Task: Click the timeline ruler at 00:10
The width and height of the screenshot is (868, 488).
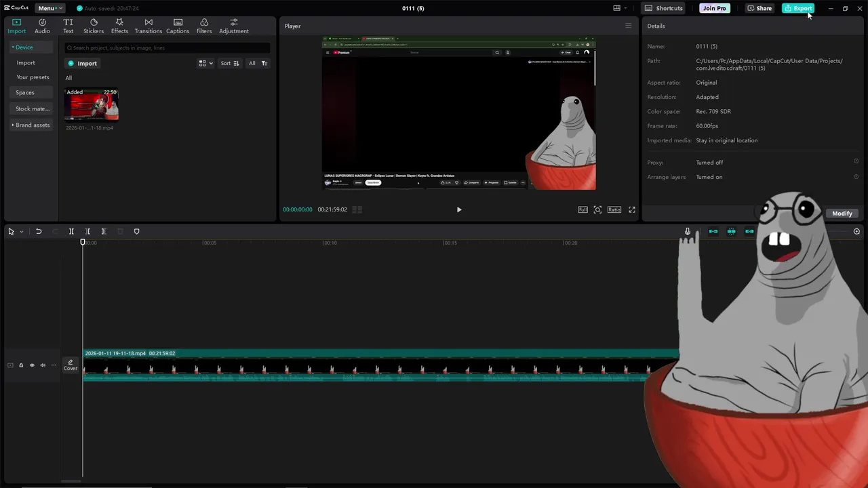Action: pyautogui.click(x=330, y=243)
